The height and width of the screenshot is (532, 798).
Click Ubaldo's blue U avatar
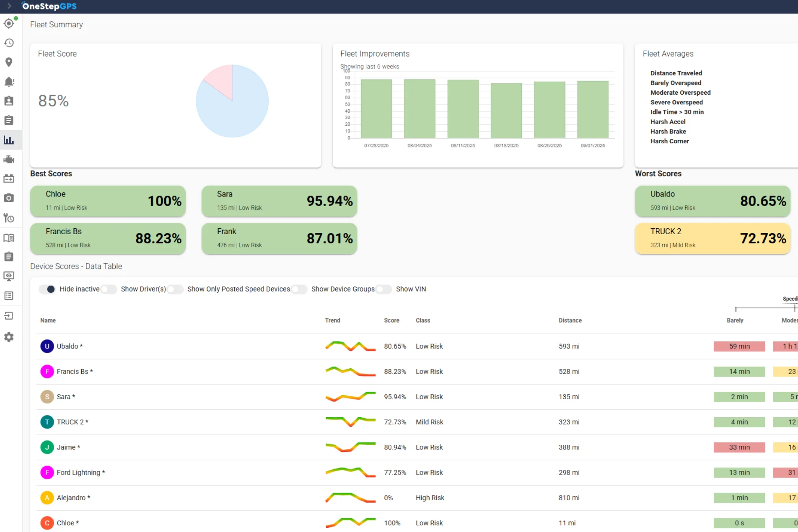pos(47,346)
